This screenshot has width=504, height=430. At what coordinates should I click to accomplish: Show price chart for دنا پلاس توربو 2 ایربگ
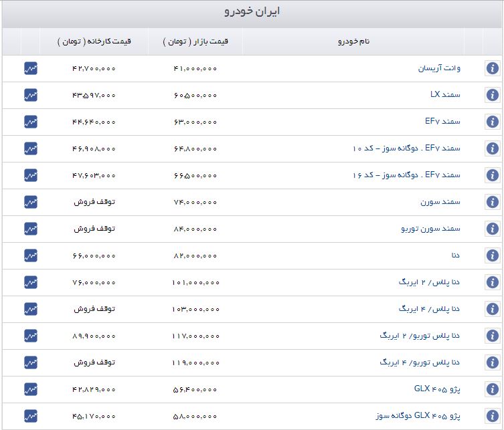[x=31, y=336]
